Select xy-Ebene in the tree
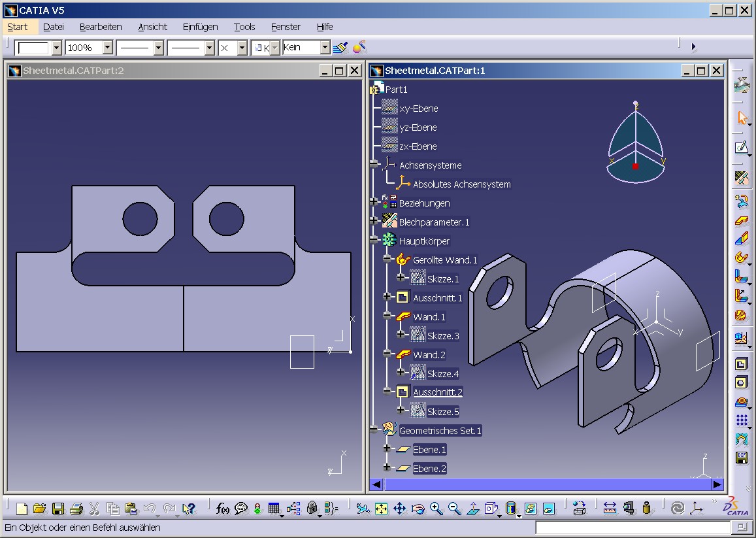The image size is (756, 538). [418, 109]
